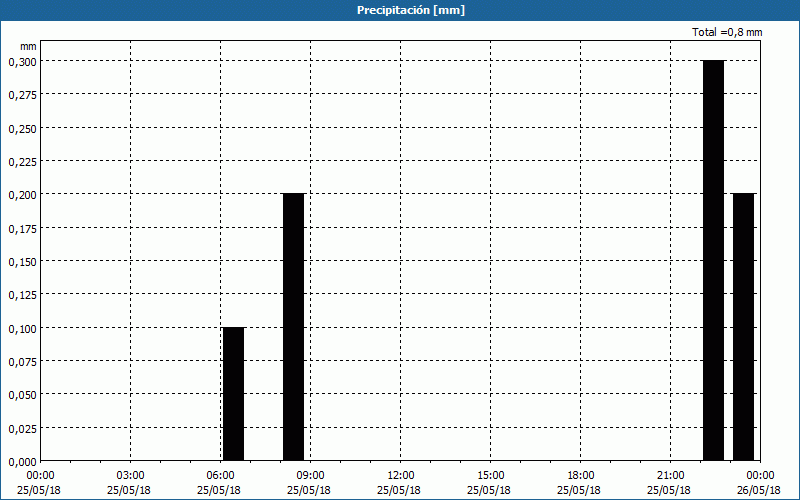Click the 15:00 time axis label
The image size is (800, 500).
coord(489,476)
